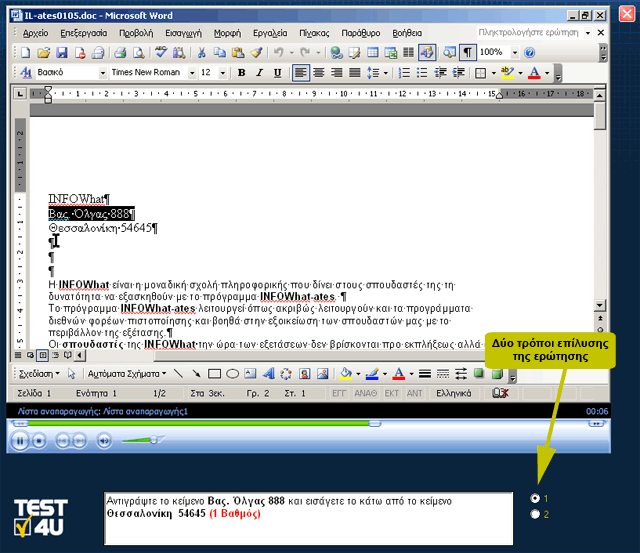
Task: Select solution method option 1
Action: pos(535,498)
